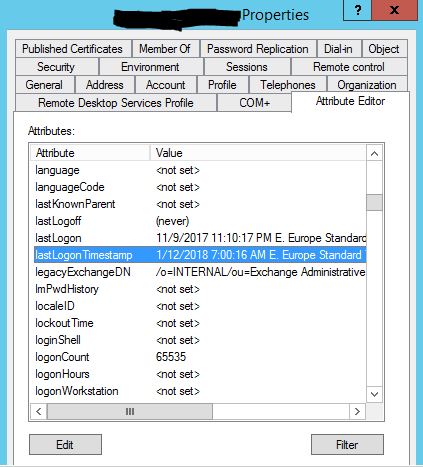Viewport: 423px width, 467px height.
Task: Click the 11/9/2017 11:10:17 PM lastLogon value
Action: pyautogui.click(x=261, y=238)
